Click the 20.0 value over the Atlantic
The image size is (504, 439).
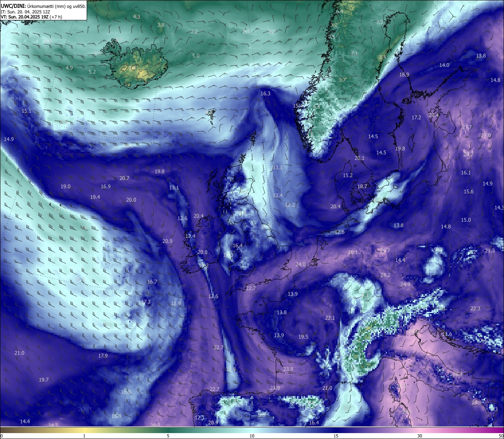[131, 200]
